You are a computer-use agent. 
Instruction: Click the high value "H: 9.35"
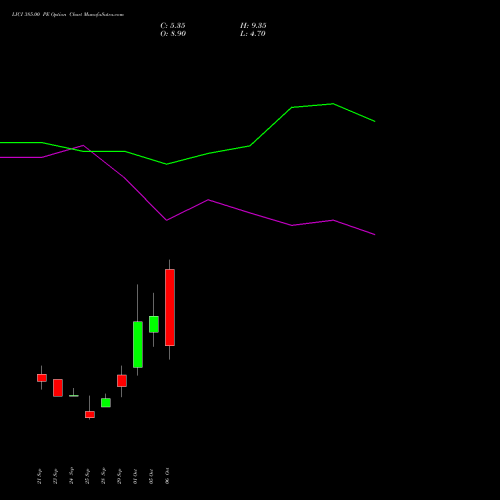[253, 26]
